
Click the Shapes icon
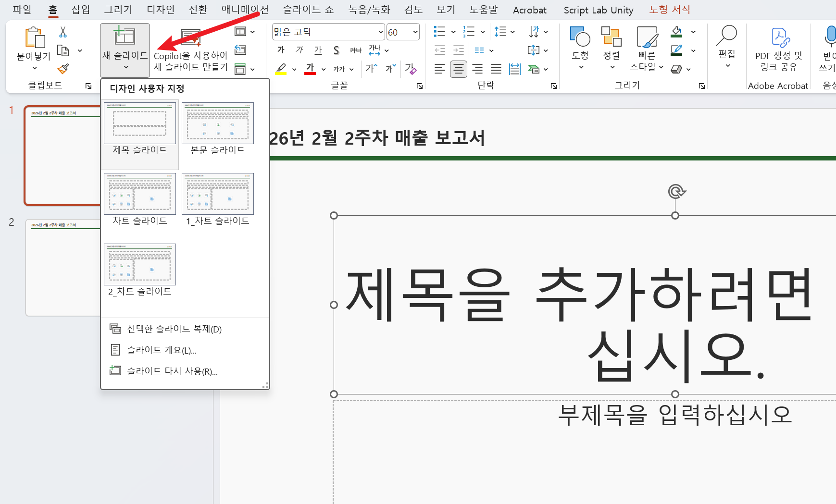[580, 37]
